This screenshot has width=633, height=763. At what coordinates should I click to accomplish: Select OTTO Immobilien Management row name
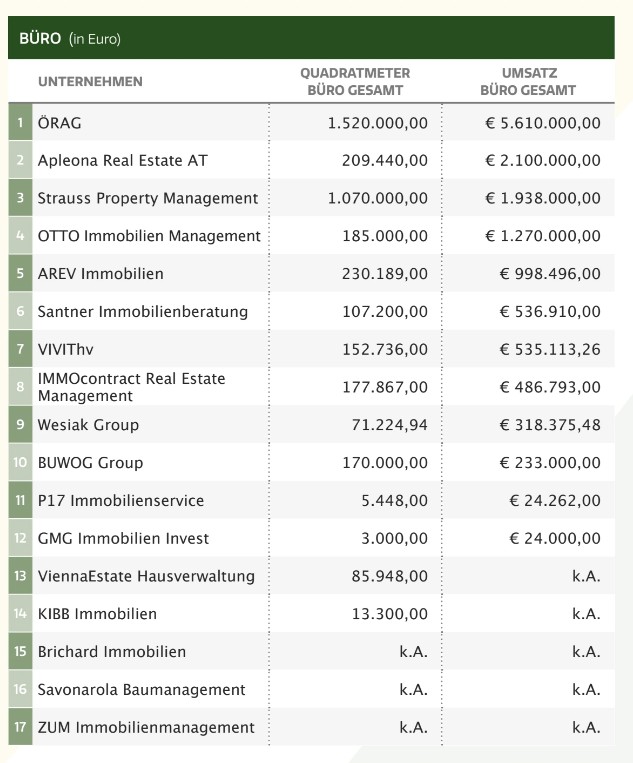(x=149, y=236)
